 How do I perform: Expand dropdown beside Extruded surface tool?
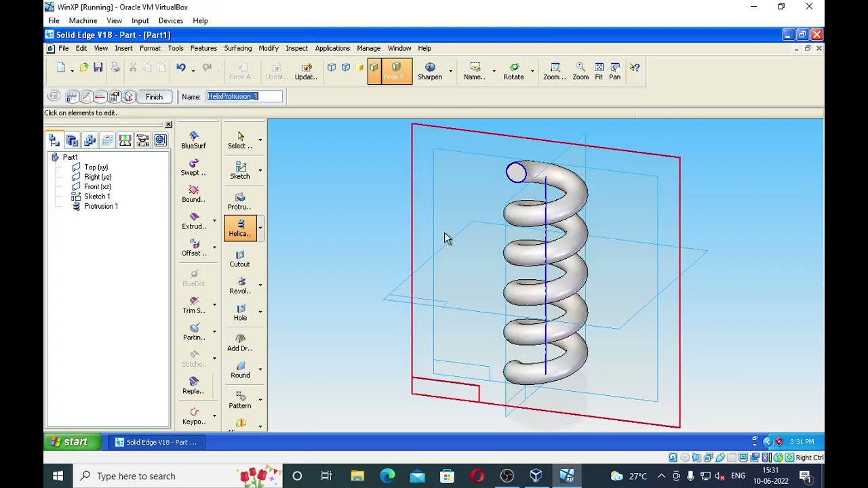click(x=214, y=221)
